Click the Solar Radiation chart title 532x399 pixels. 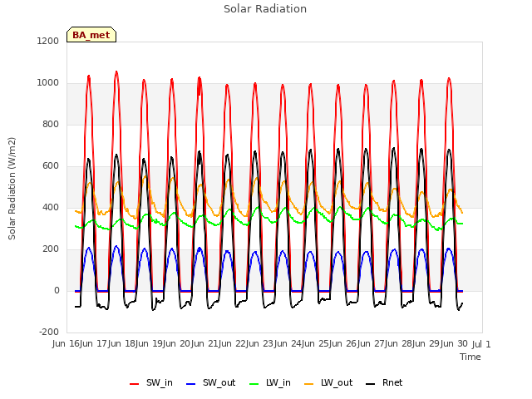point(265,9)
